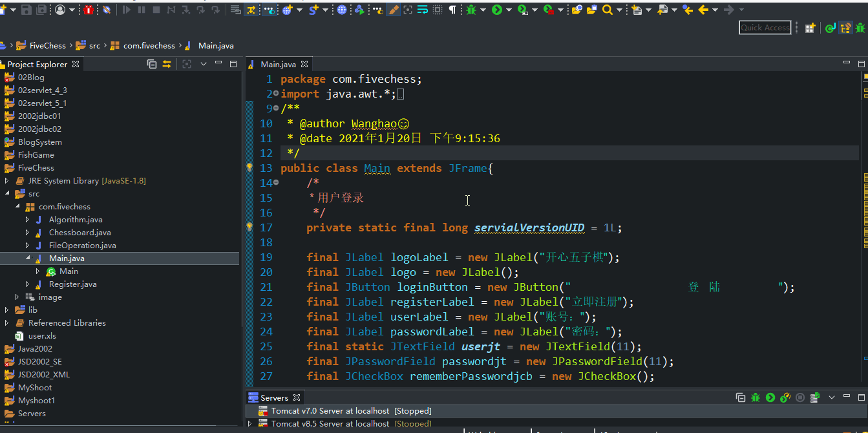
Task: Select the FishGame project
Action: [x=36, y=155]
